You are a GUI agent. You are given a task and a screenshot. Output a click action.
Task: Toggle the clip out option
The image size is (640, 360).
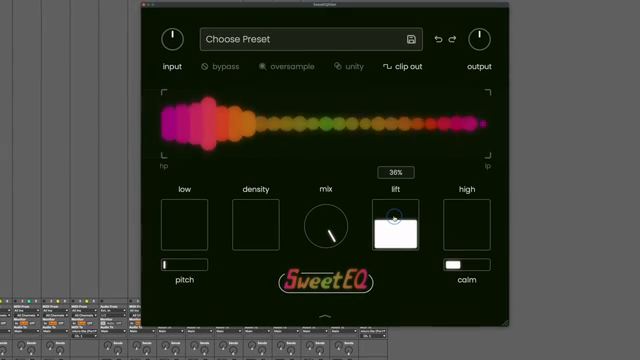402,67
